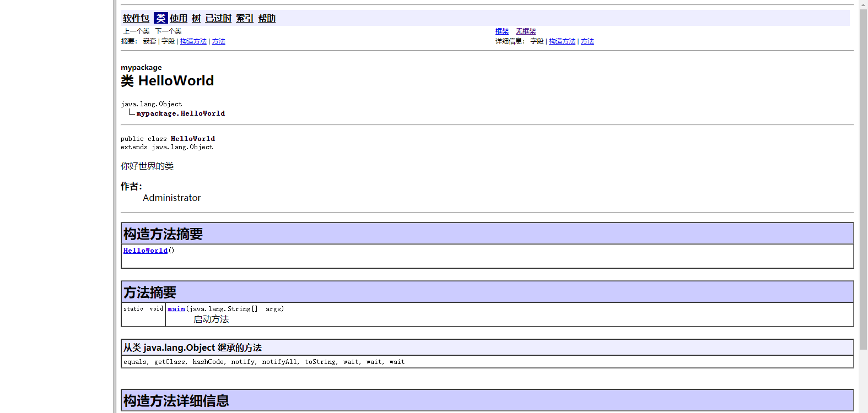Open the 软件包 navigation tab
This screenshot has height=413, width=868.
(136, 18)
